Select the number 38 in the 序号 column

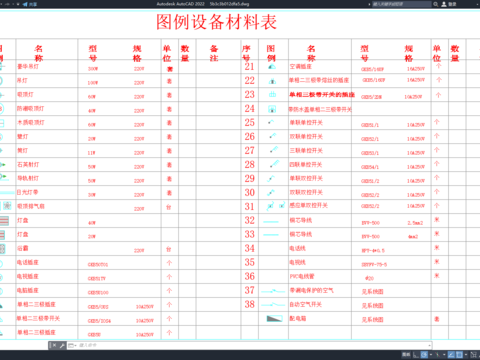tap(249, 304)
